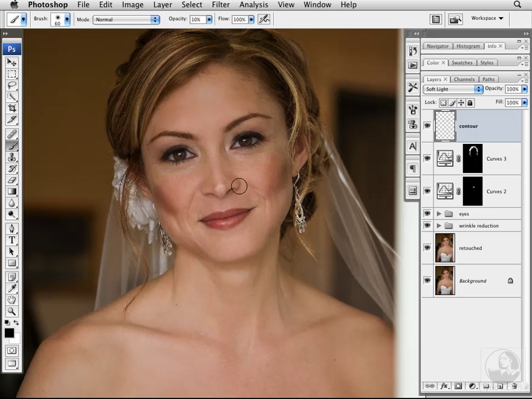
Task: Select the History Brush tool
Action: coord(12,169)
